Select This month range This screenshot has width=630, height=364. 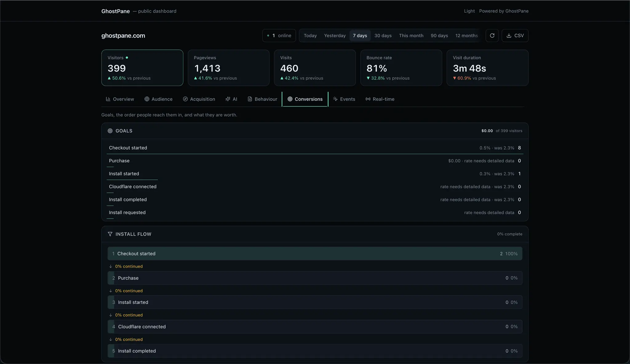(411, 36)
